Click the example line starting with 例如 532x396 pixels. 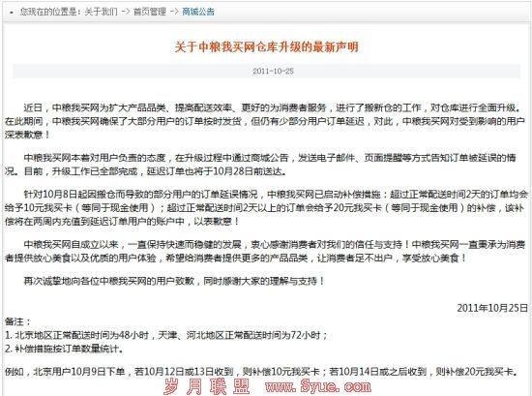(x=261, y=371)
